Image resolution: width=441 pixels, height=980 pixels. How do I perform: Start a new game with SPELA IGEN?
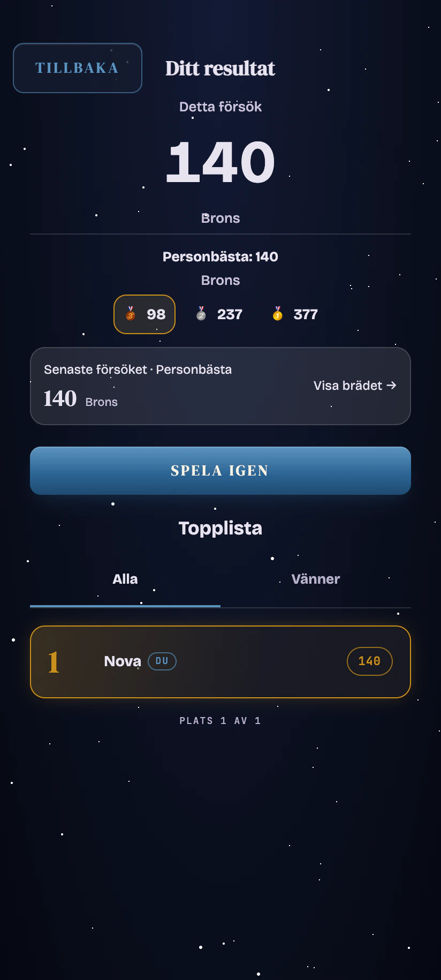coord(221,471)
